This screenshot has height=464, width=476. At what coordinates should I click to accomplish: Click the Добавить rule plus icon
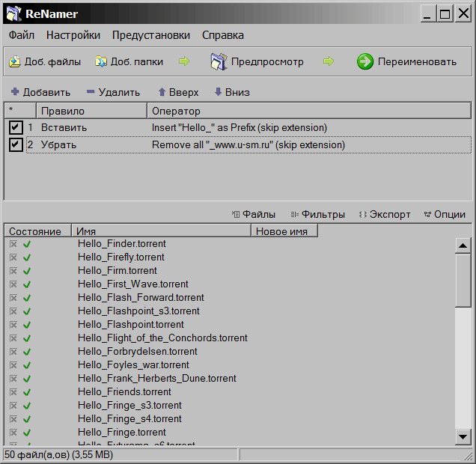click(x=15, y=92)
